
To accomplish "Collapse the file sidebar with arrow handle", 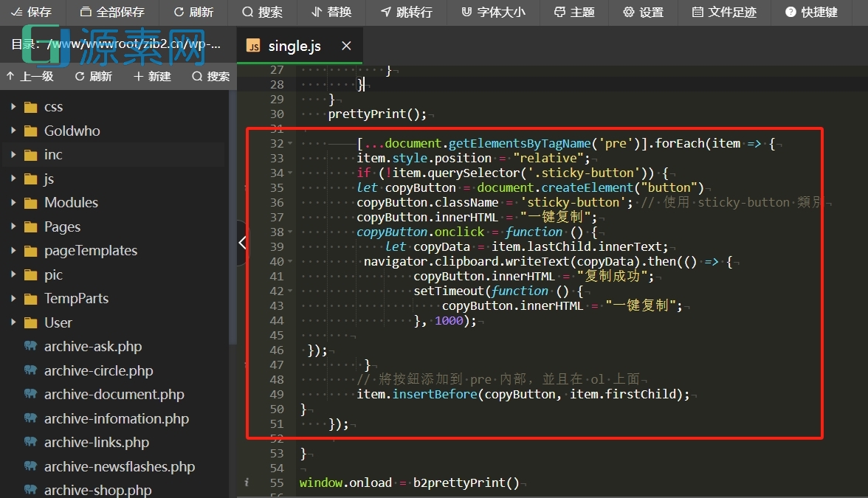I will 242,242.
